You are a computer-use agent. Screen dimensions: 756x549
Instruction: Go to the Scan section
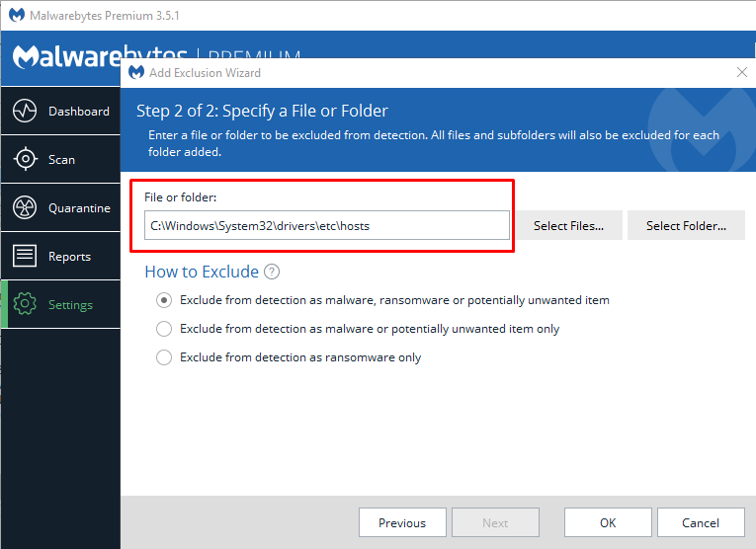60,159
